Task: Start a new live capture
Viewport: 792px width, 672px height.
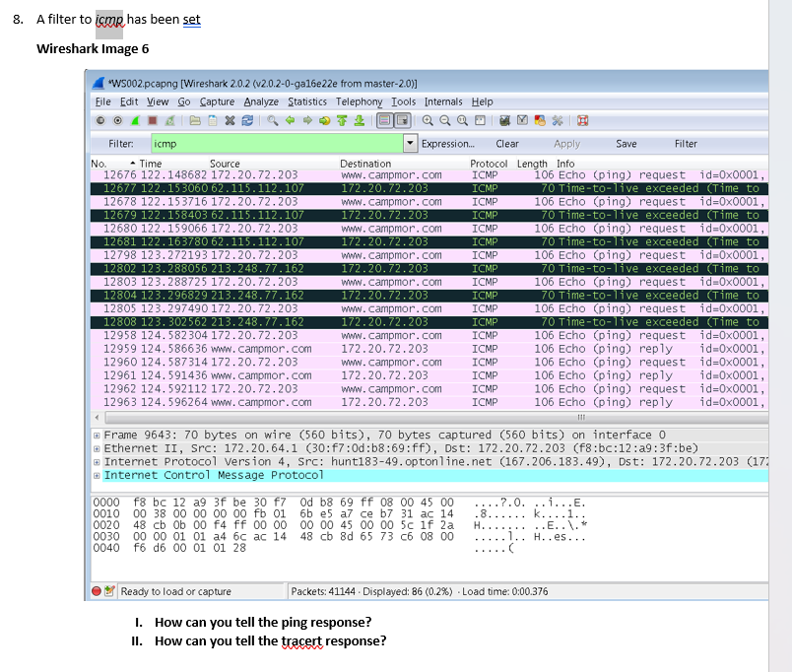Action: point(133,119)
